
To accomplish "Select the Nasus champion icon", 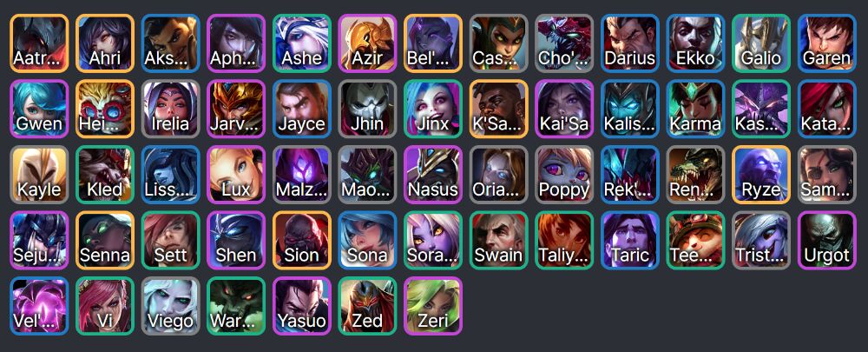I will click(433, 175).
